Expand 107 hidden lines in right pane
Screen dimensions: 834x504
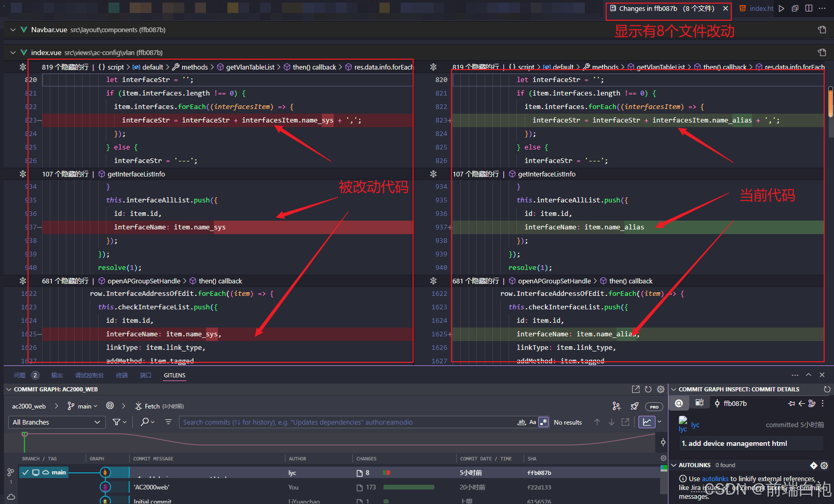click(x=433, y=174)
